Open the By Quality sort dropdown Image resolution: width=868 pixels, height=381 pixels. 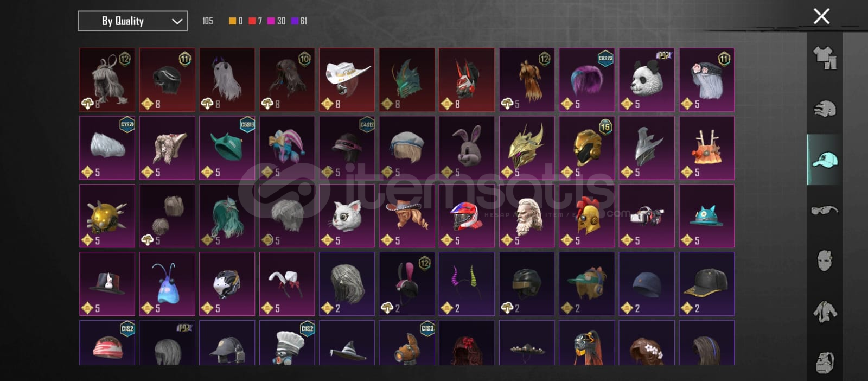point(133,21)
